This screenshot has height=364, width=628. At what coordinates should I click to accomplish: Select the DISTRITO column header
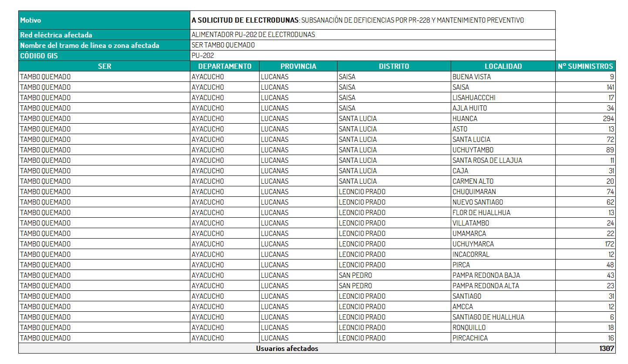pyautogui.click(x=394, y=66)
